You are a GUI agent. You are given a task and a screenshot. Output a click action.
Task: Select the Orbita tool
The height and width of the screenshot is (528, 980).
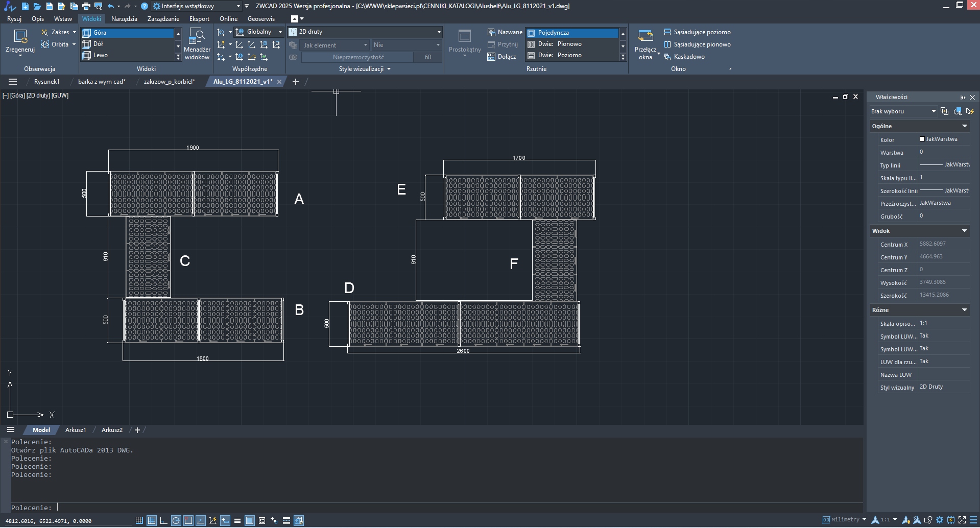55,44
